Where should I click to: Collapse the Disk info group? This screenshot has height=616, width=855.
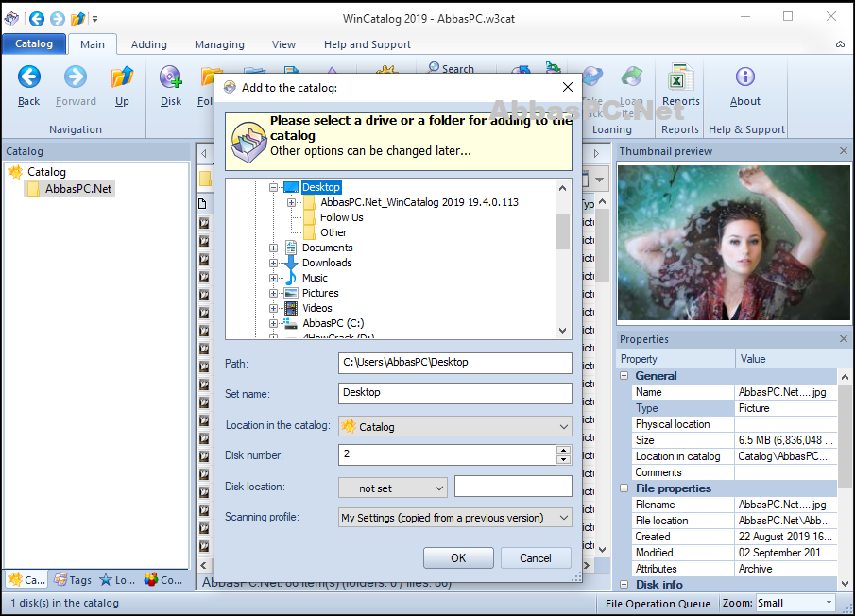(x=624, y=585)
